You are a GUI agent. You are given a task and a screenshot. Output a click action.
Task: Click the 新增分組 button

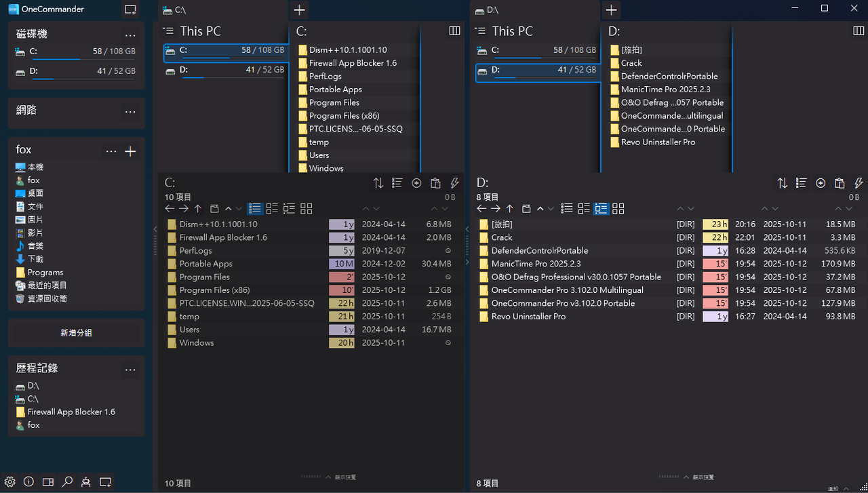pos(76,333)
